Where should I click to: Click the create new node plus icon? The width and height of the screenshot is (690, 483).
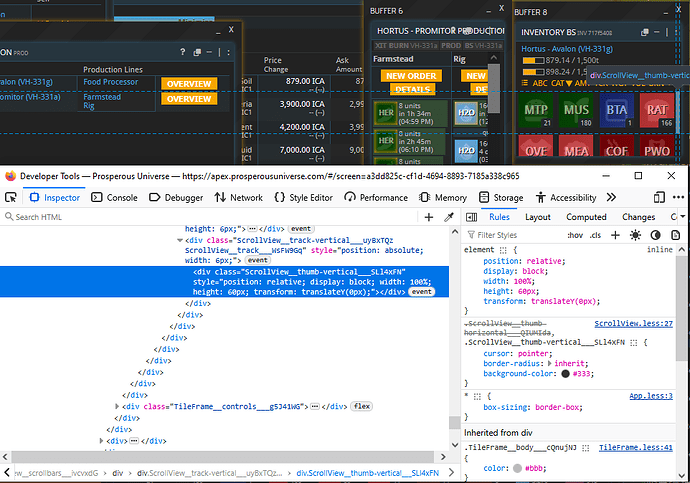(429, 217)
